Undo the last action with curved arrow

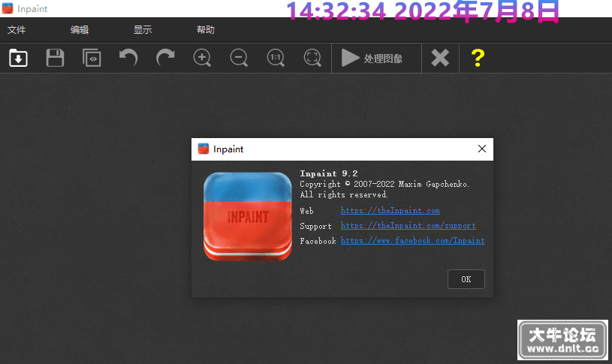point(128,58)
